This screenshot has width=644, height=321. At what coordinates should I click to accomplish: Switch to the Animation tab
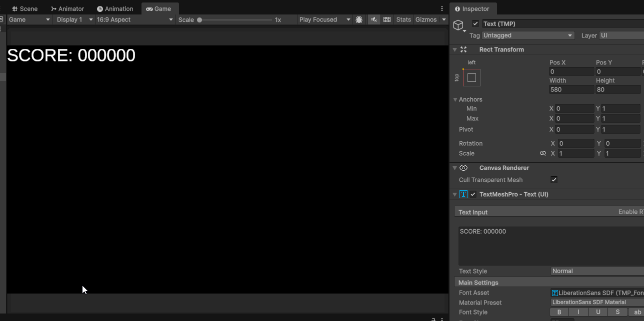tap(115, 8)
